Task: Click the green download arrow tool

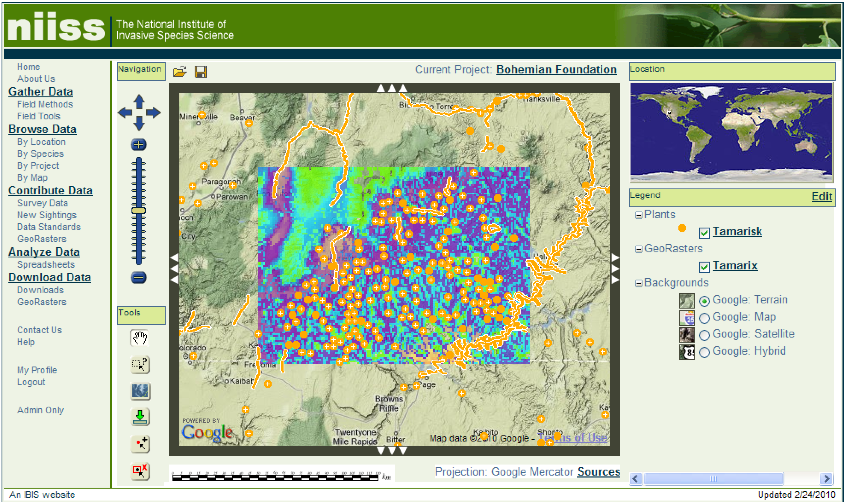Action: coord(140,417)
